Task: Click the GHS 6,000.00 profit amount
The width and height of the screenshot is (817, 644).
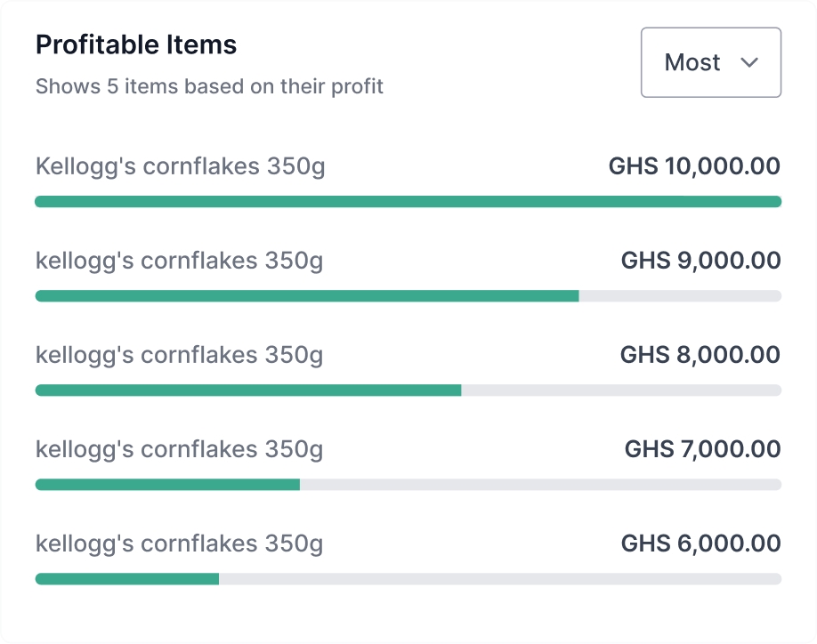Action: click(700, 543)
